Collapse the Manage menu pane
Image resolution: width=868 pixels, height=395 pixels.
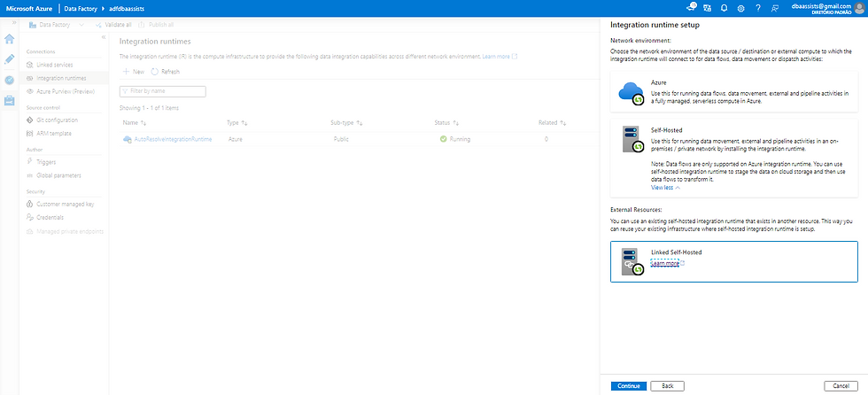103,36
